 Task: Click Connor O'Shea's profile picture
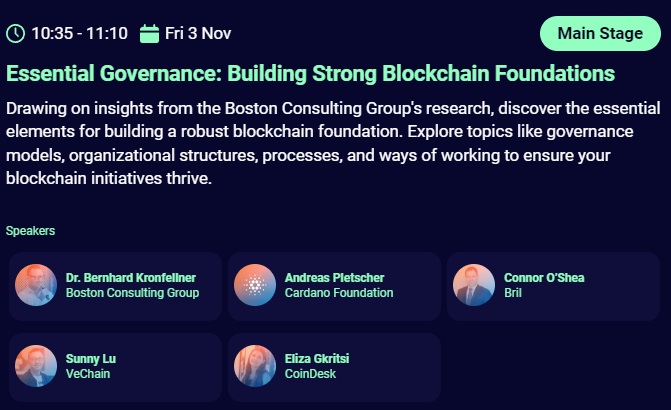coord(473,285)
